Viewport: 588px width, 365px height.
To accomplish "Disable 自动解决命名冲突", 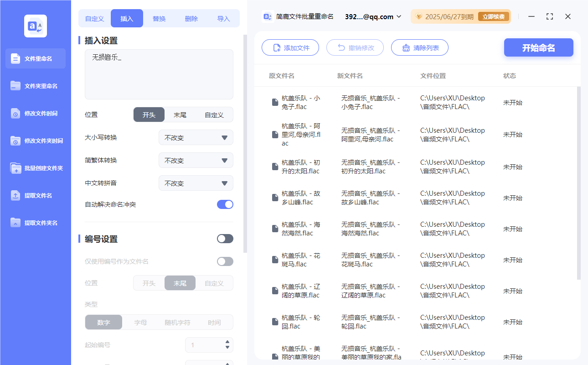I will pos(225,204).
